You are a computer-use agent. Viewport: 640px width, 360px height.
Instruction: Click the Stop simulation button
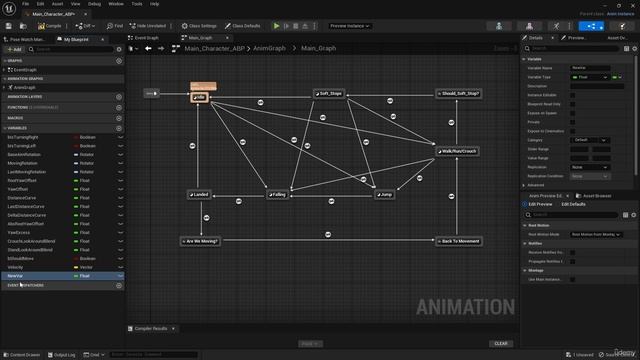tap(296, 26)
